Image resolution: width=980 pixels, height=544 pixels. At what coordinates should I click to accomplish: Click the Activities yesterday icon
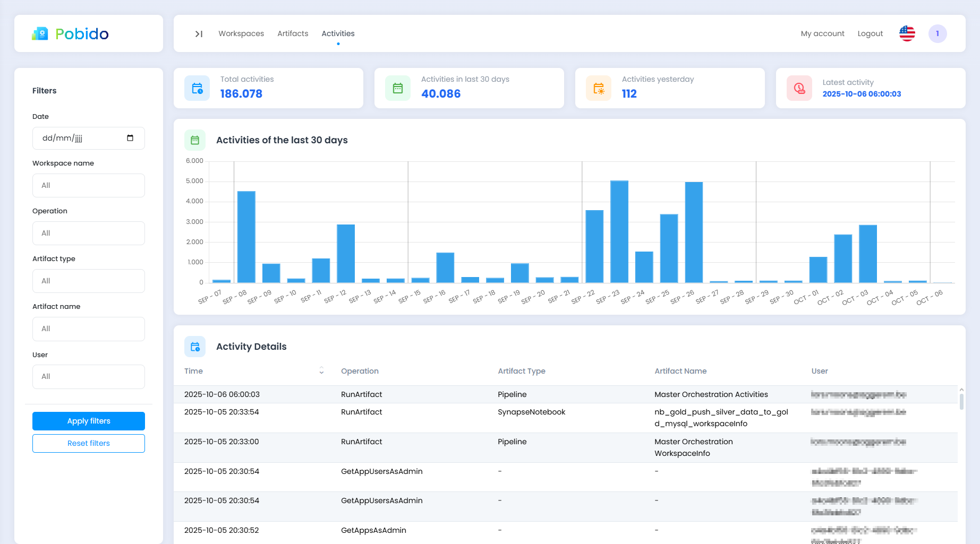599,88
